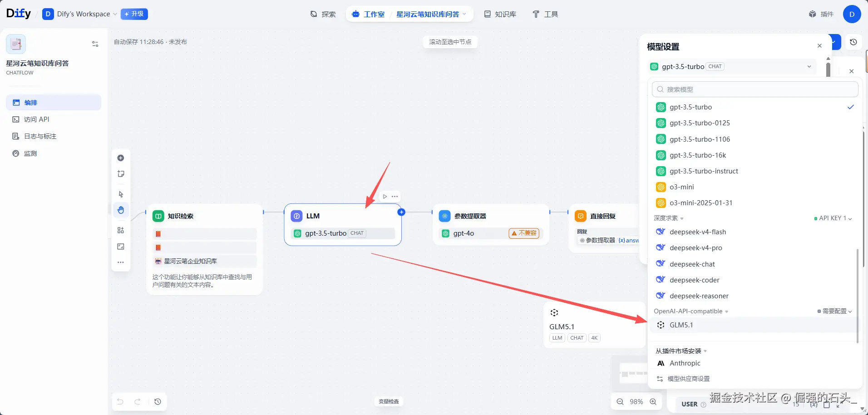The width and height of the screenshot is (868, 415).
Task: Add a new node with the plus tool
Action: point(121,158)
